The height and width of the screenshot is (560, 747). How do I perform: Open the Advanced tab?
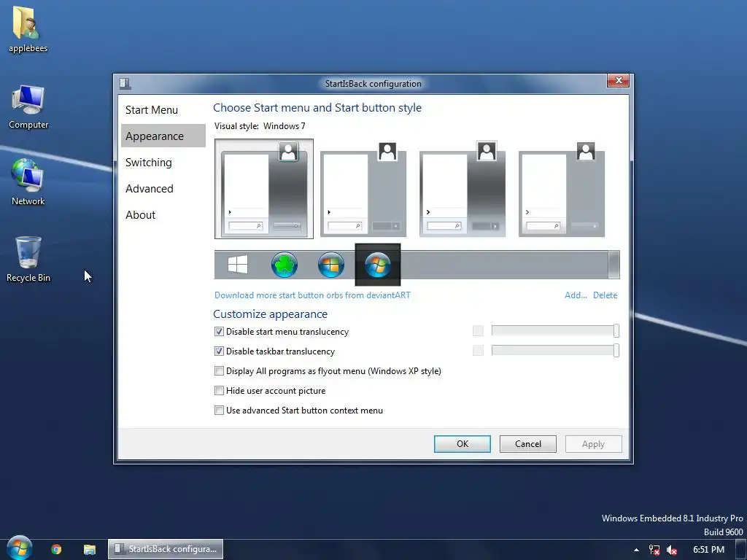click(x=163, y=189)
